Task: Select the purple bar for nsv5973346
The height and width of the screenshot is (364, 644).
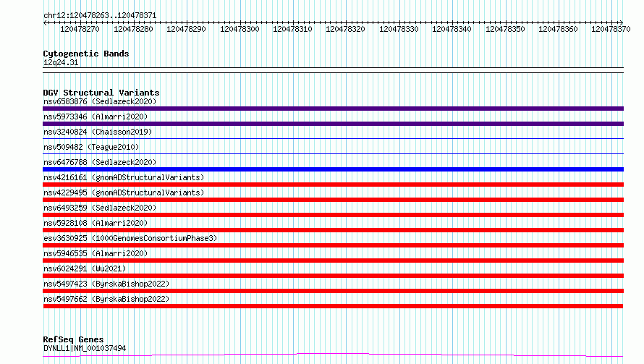Action: pyautogui.click(x=333, y=124)
